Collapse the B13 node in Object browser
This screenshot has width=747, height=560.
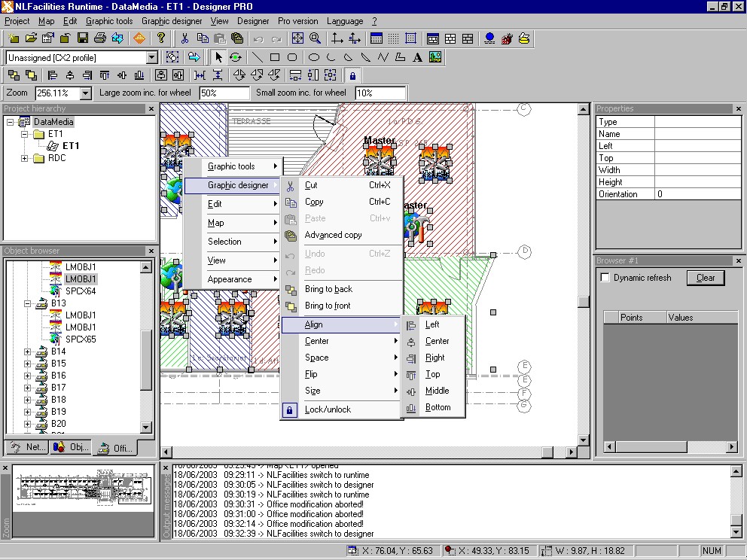pyautogui.click(x=28, y=303)
